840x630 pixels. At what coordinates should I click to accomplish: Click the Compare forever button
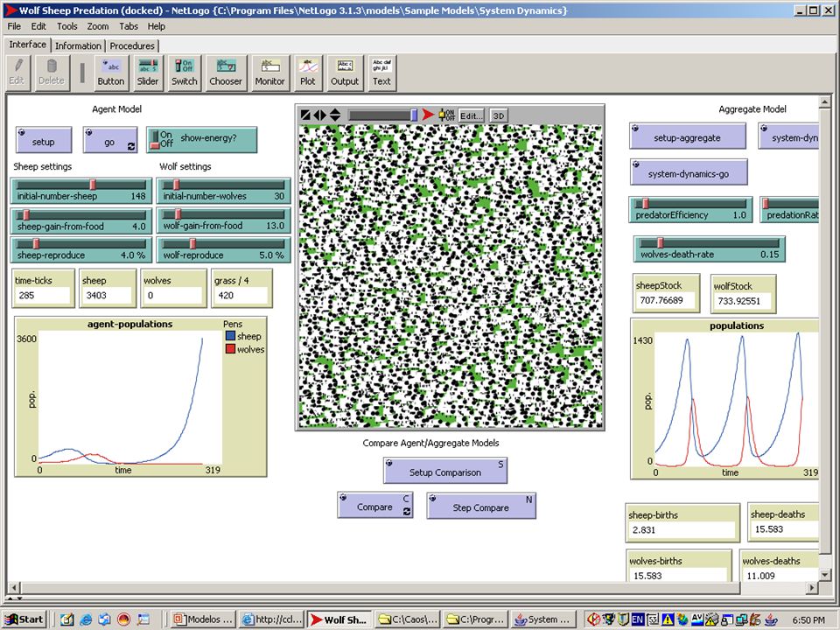(x=375, y=505)
